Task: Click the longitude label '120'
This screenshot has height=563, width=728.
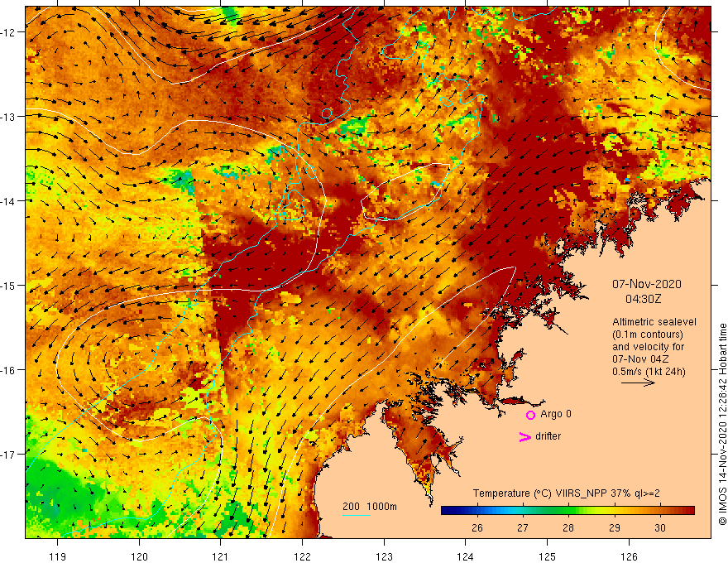Action: coord(139,556)
